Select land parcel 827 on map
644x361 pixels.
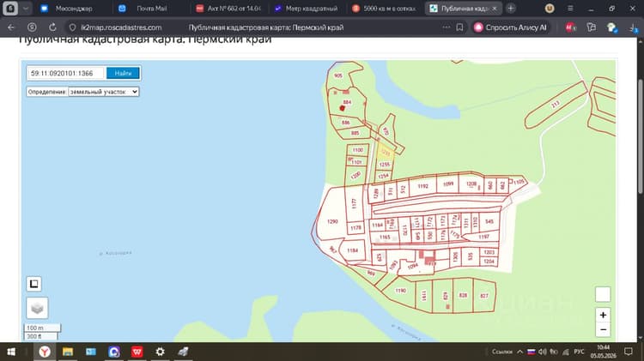tap(484, 295)
